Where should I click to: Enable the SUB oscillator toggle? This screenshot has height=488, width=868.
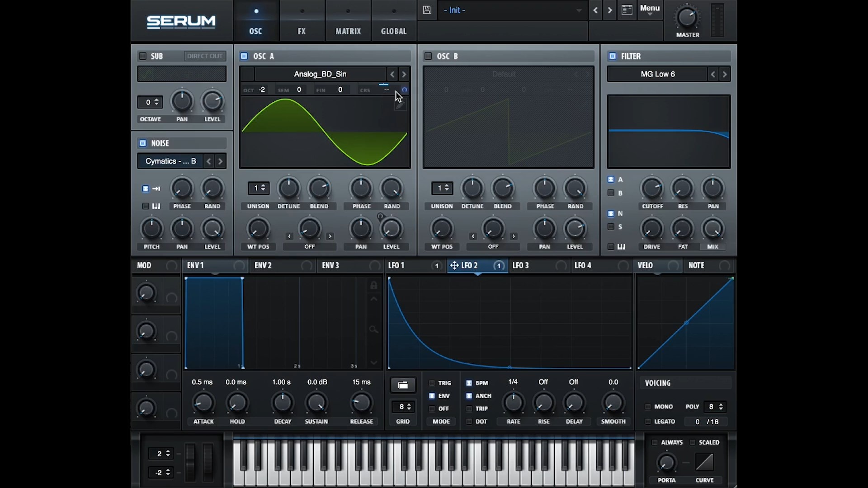coord(142,56)
